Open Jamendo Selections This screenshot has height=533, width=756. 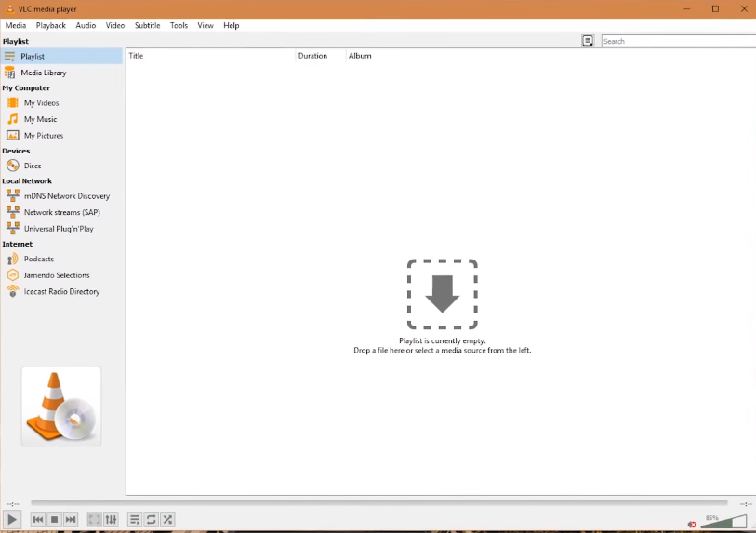pyautogui.click(x=61, y=275)
